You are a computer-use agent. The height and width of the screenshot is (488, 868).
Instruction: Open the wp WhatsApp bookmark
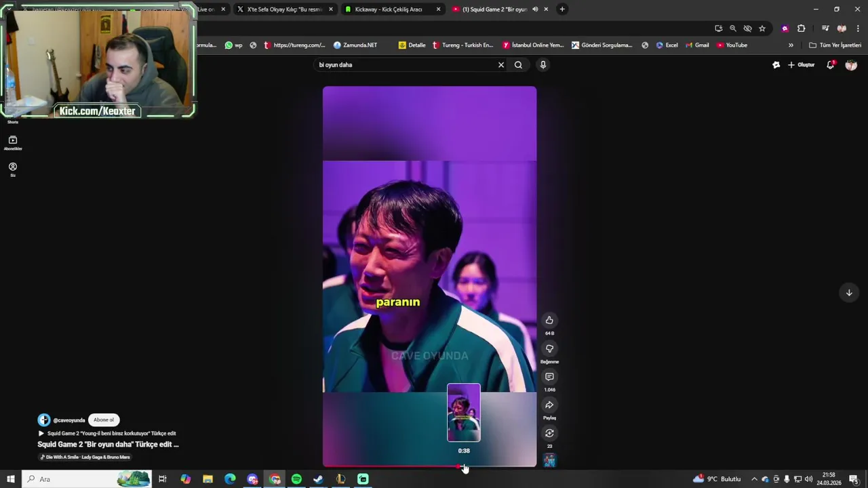point(234,45)
